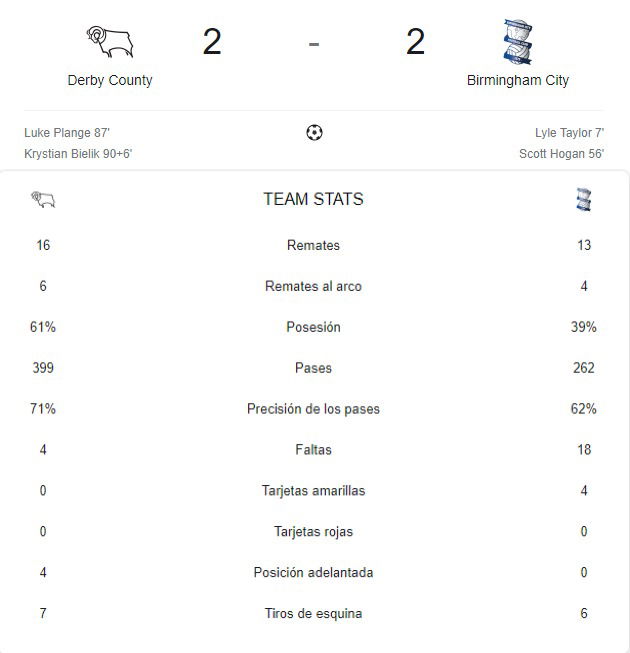
Task: Click small Derby ram logo in stats header
Action: click(x=43, y=199)
